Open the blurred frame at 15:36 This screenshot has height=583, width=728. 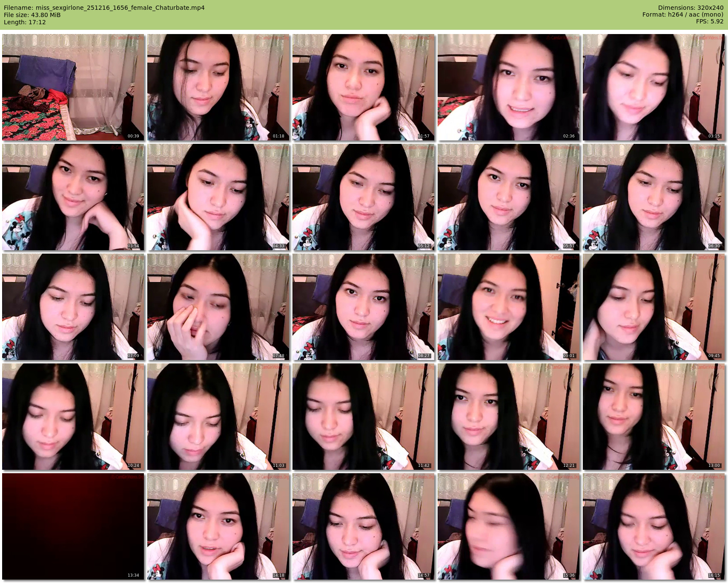(508, 526)
